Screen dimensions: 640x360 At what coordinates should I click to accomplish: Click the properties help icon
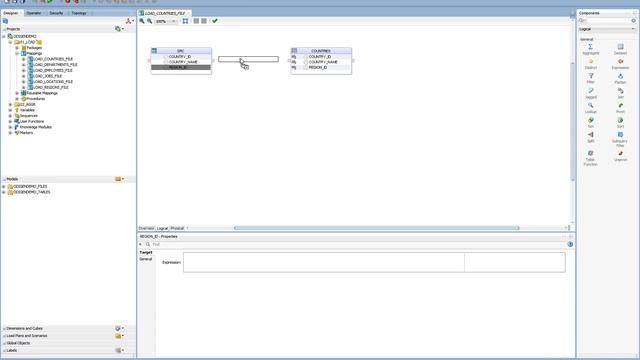coord(570,244)
